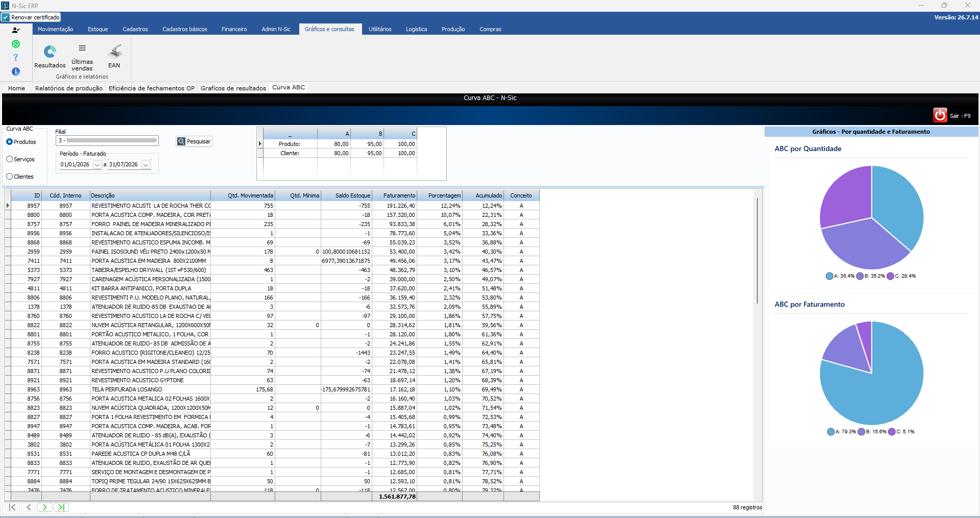This screenshot has height=518, width=980.
Task: Select the Serviços radio option
Action: 9,159
